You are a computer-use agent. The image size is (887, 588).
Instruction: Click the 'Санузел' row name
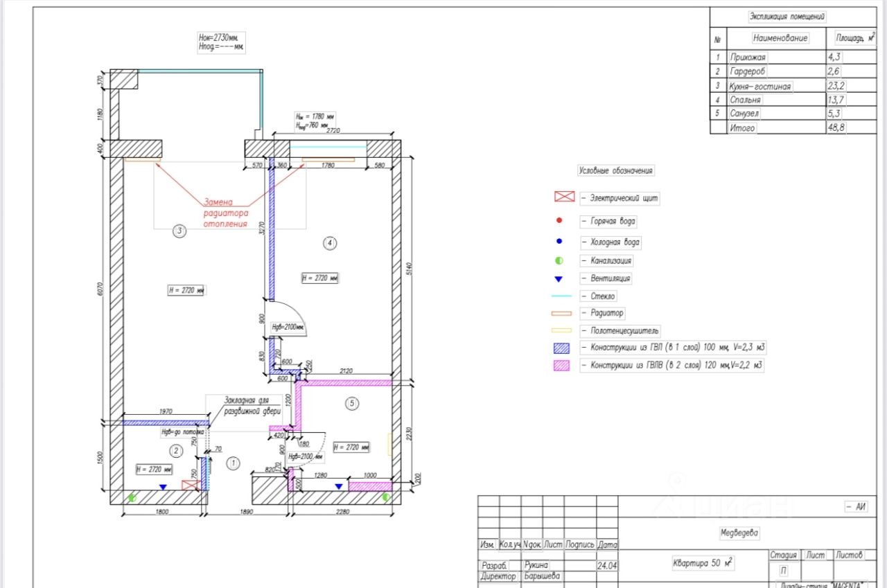tap(744, 114)
